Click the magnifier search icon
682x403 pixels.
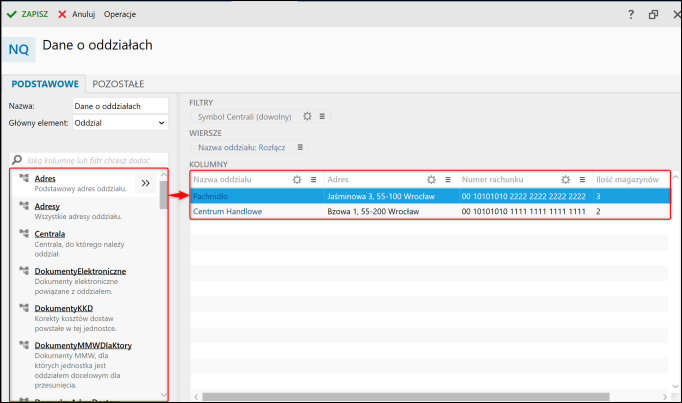pos(17,160)
